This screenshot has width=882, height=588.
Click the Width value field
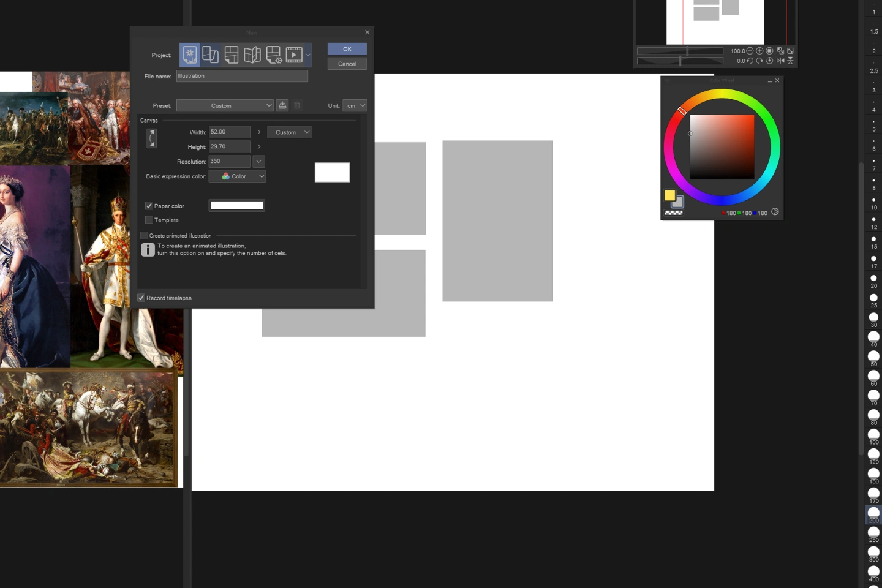tap(230, 132)
